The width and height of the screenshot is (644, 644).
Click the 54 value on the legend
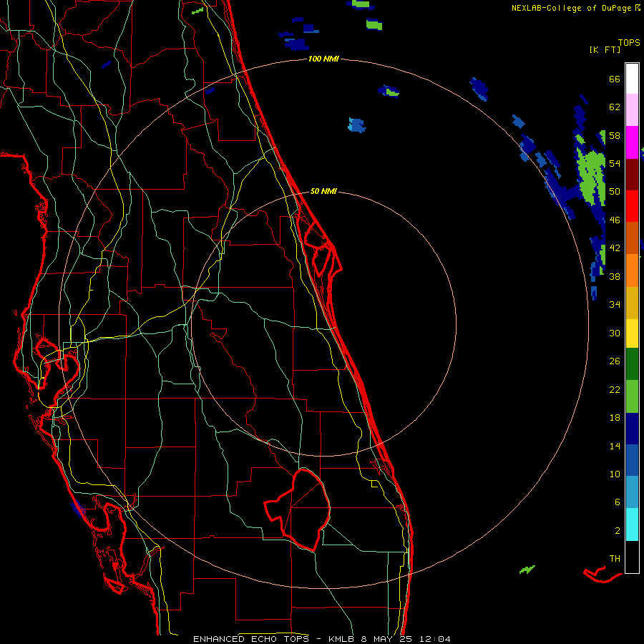[615, 163]
